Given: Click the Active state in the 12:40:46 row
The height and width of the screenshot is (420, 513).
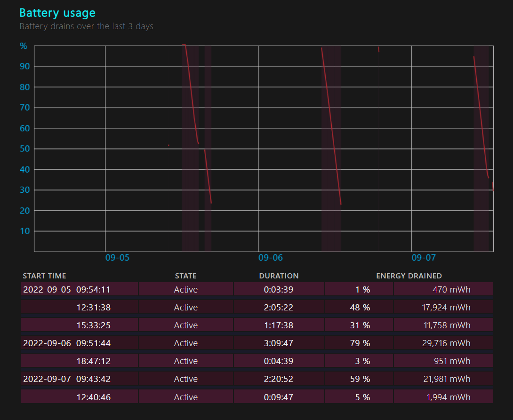Looking at the screenshot, I should pyautogui.click(x=186, y=397).
